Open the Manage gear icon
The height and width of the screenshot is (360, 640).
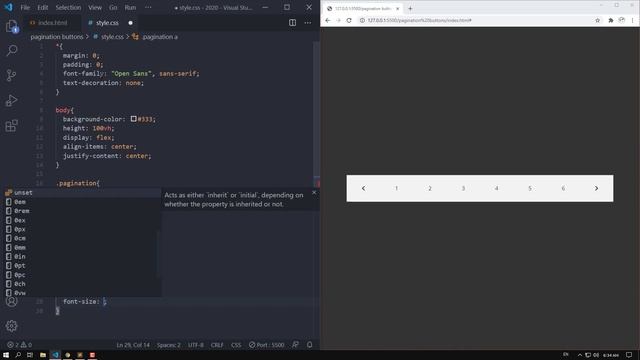click(x=11, y=326)
